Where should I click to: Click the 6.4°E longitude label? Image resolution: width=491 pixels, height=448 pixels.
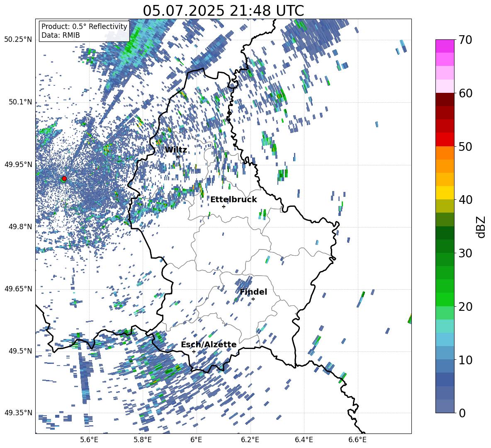tap(304, 440)
